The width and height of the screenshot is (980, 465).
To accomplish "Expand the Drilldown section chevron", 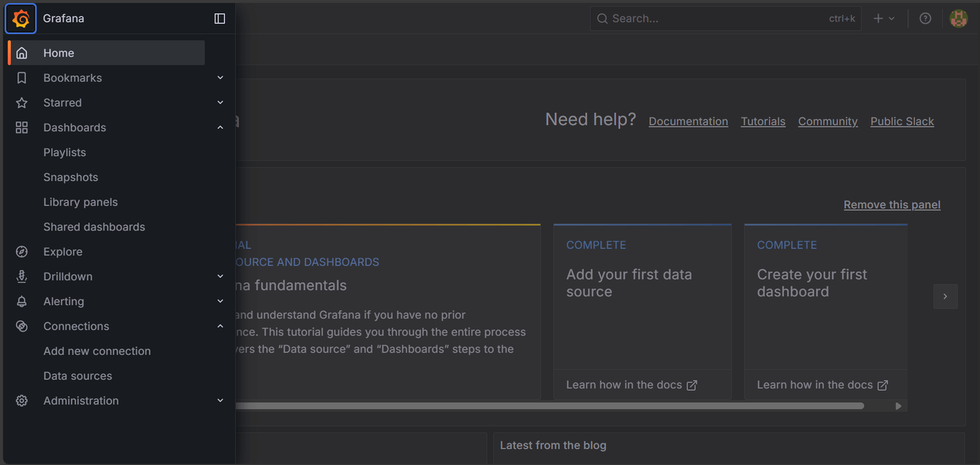I will [220, 277].
